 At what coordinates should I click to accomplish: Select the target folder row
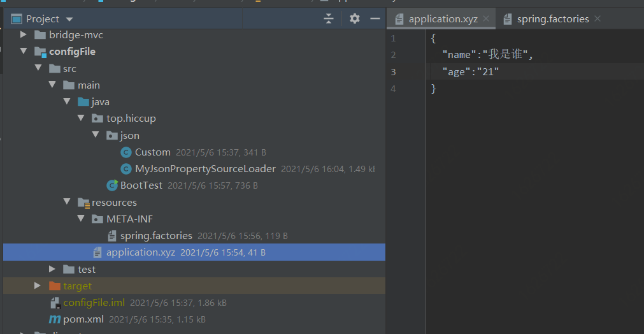pos(194,286)
